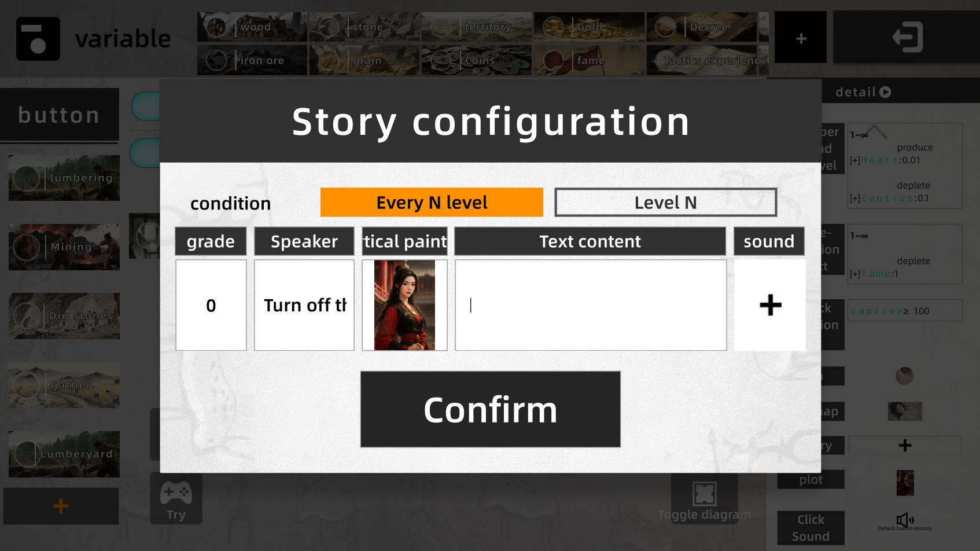Click the Click Sound button

810,528
